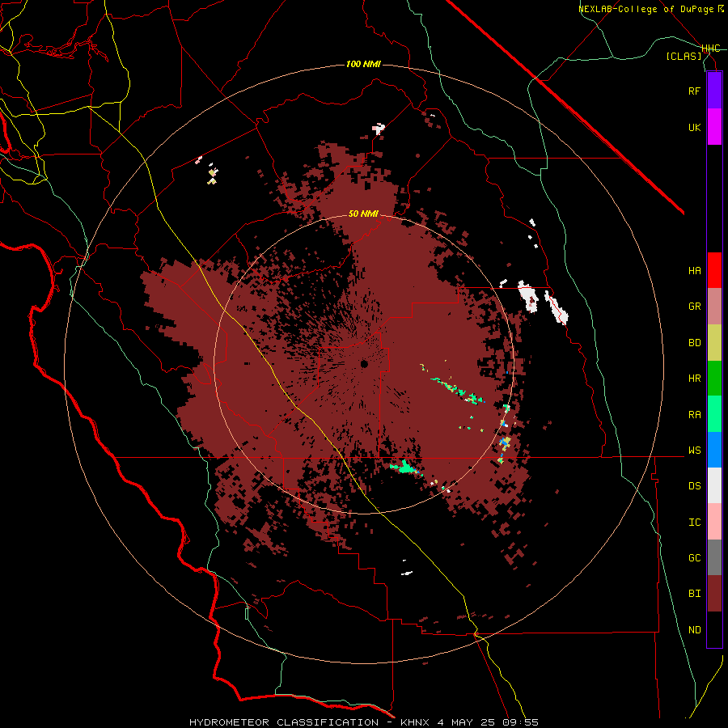Click the RA legend label
728x728 pixels.
tap(694, 415)
